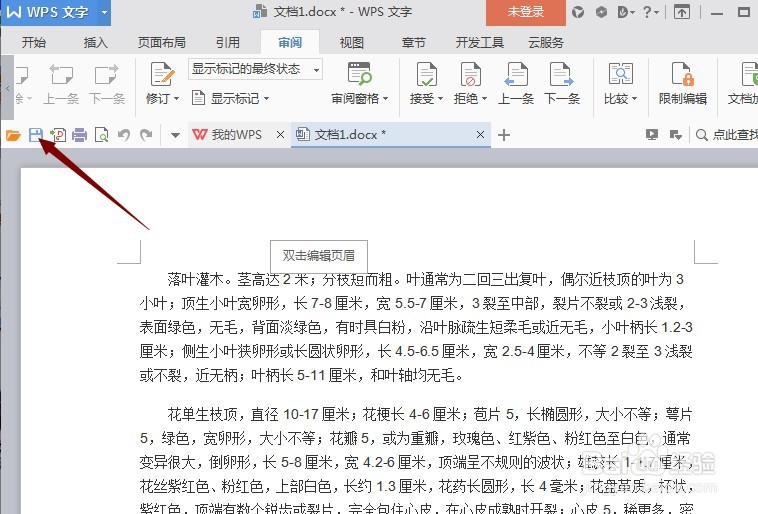Open the 显示标记 dropdown

pos(230,99)
